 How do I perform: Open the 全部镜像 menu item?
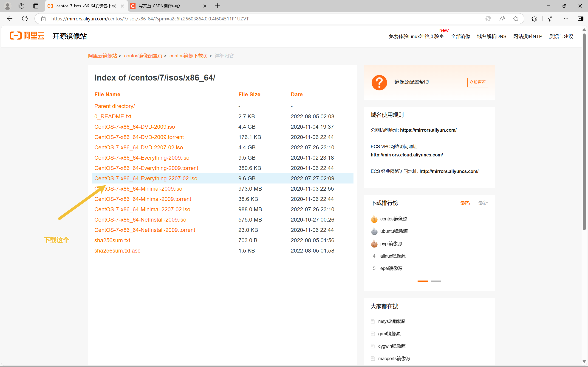click(460, 36)
